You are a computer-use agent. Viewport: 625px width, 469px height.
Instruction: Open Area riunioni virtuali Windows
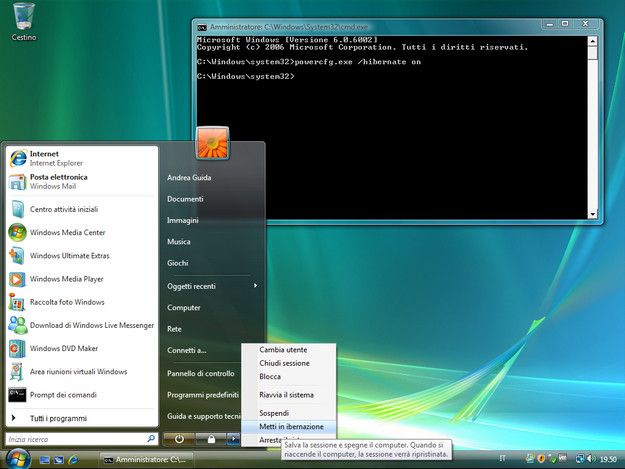[82, 371]
